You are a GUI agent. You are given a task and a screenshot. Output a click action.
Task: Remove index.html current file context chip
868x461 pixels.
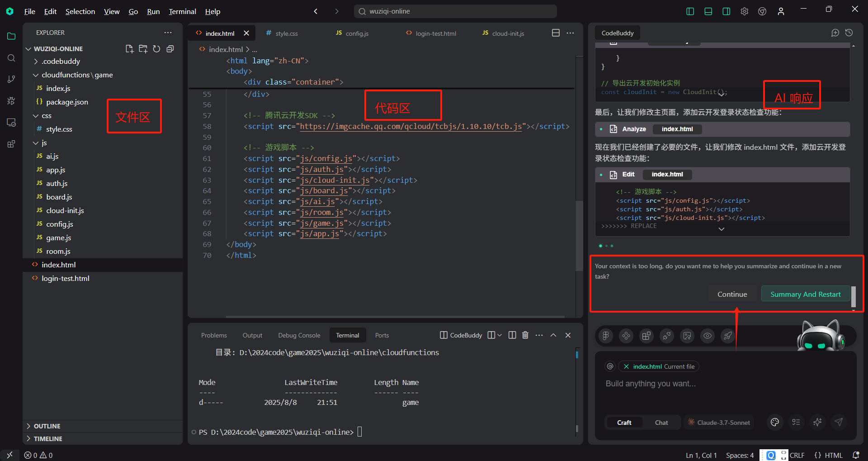[626, 366]
